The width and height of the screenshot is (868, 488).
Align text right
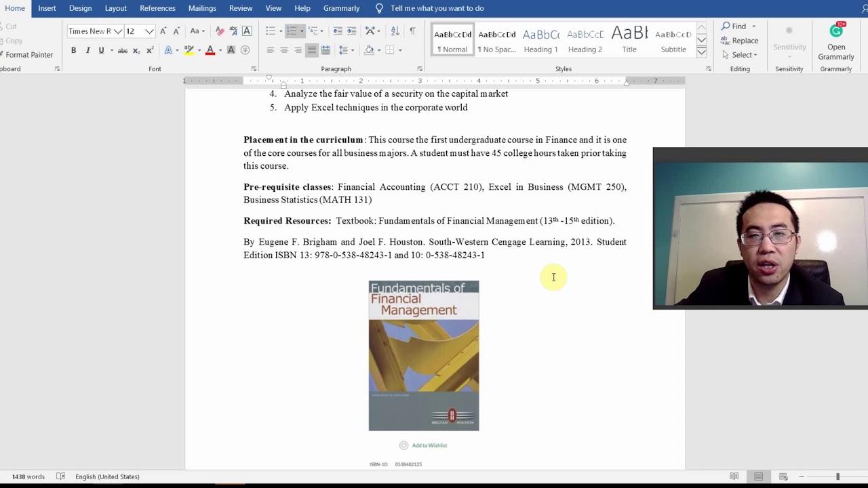(298, 50)
